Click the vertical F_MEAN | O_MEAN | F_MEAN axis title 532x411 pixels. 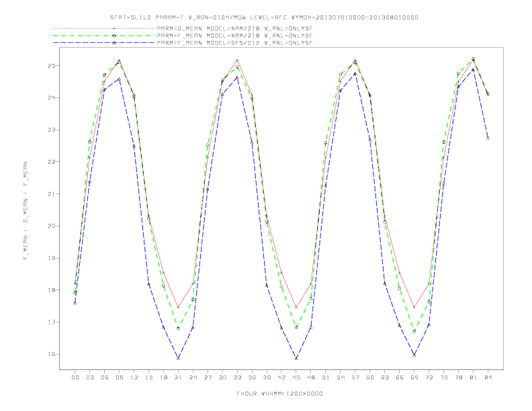pos(26,211)
